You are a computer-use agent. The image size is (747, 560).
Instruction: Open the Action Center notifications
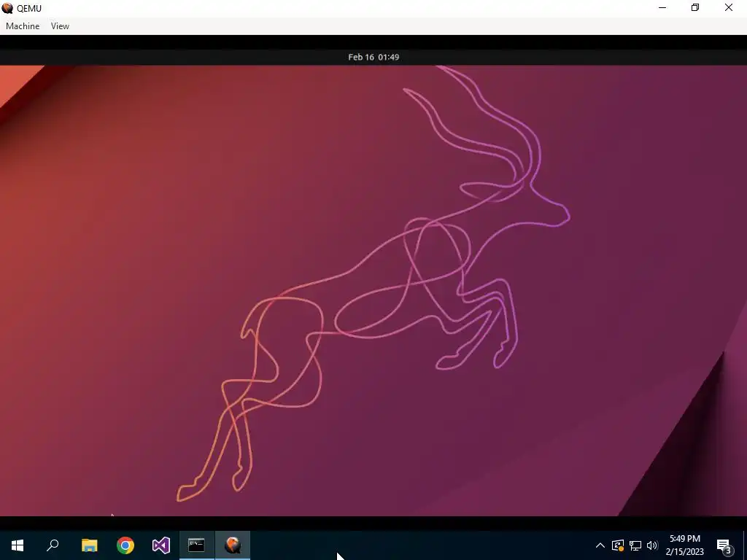[x=724, y=545]
